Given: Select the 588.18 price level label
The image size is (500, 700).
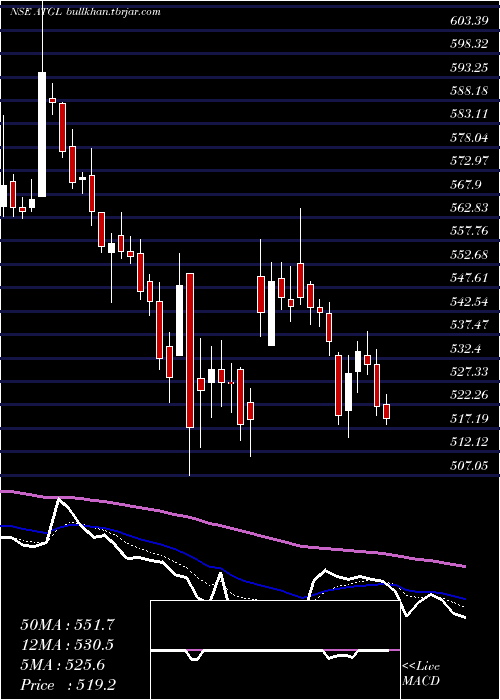Looking at the screenshot, I should click(469, 91).
